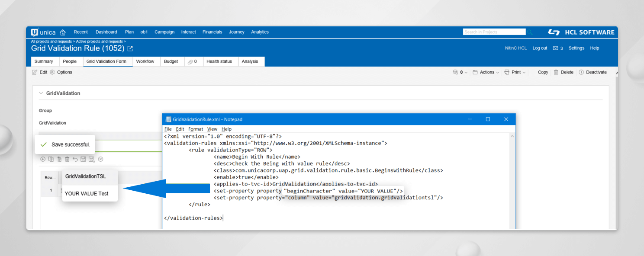
Task: Click the add row plus icon in grid toolbar
Action: (x=43, y=159)
